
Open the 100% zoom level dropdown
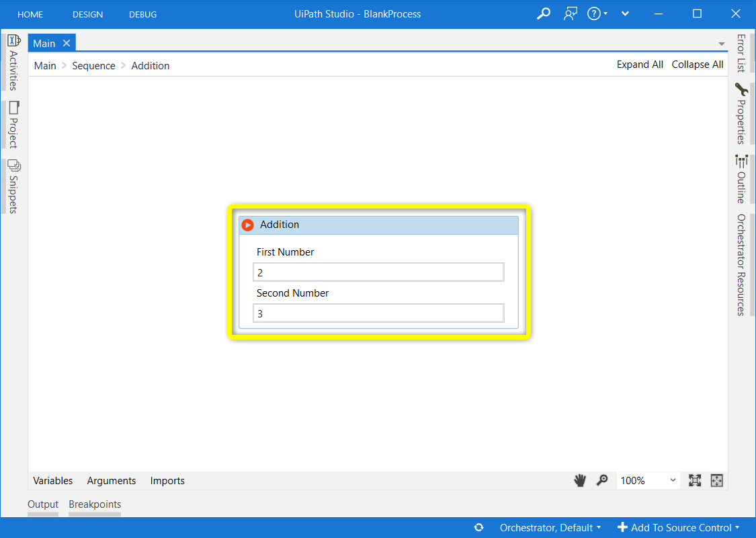click(648, 480)
